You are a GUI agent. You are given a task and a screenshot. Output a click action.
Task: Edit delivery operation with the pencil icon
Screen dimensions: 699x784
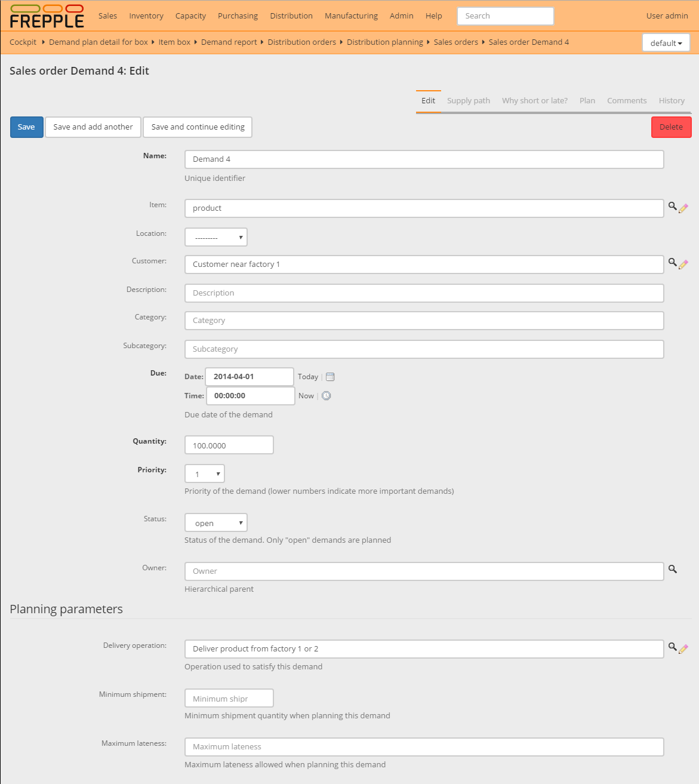[683, 648]
